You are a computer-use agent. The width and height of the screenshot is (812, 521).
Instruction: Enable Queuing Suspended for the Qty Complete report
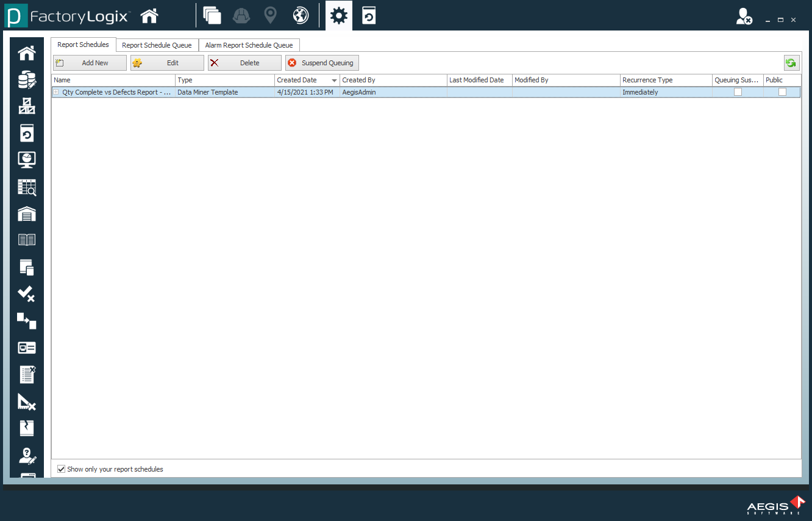pos(738,92)
